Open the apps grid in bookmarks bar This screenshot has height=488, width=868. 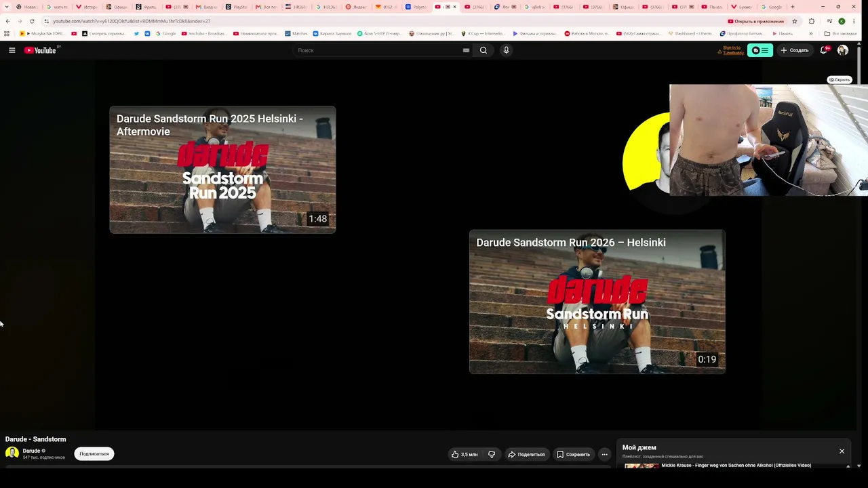coord(7,33)
